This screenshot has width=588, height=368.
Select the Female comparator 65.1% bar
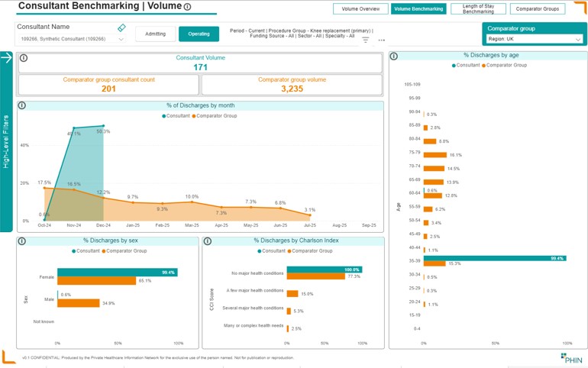click(97, 281)
